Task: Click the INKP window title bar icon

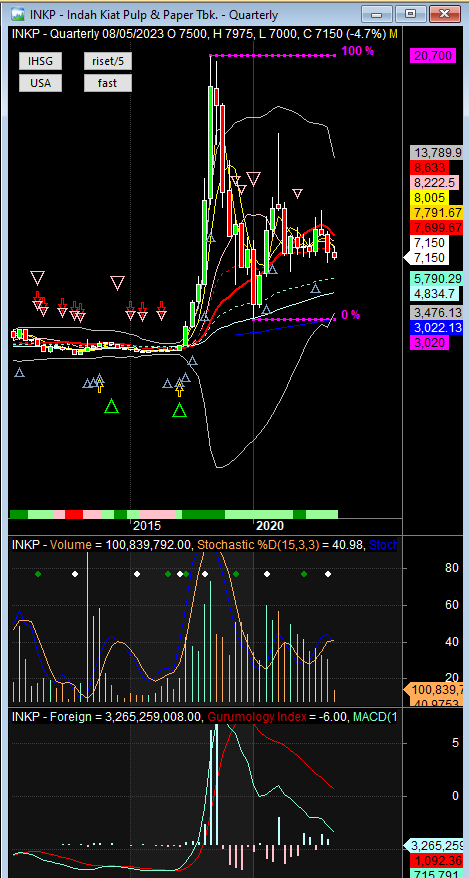Action: pos(18,14)
